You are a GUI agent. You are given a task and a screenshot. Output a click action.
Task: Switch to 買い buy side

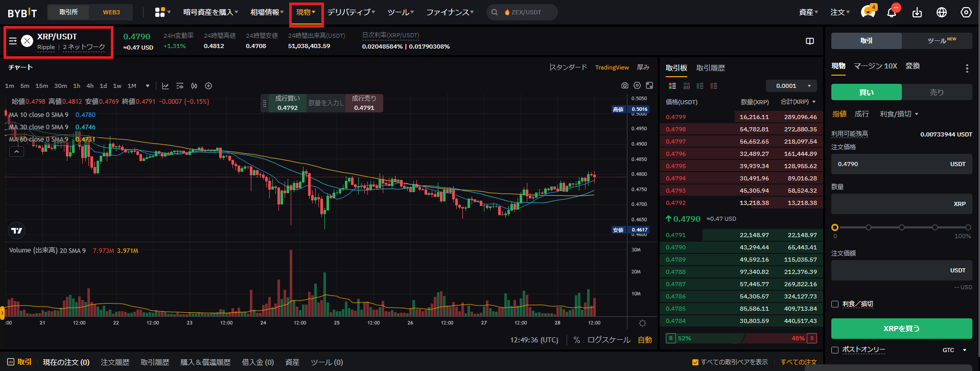867,92
